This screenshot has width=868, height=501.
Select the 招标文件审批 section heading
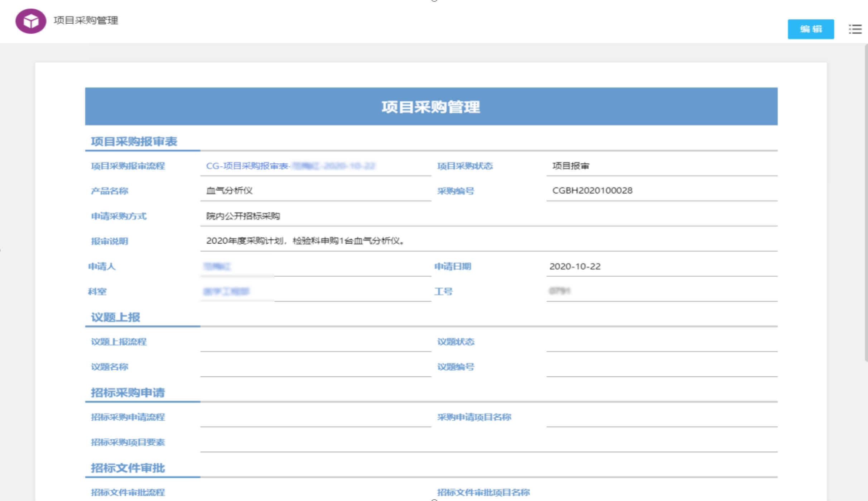[x=128, y=468]
